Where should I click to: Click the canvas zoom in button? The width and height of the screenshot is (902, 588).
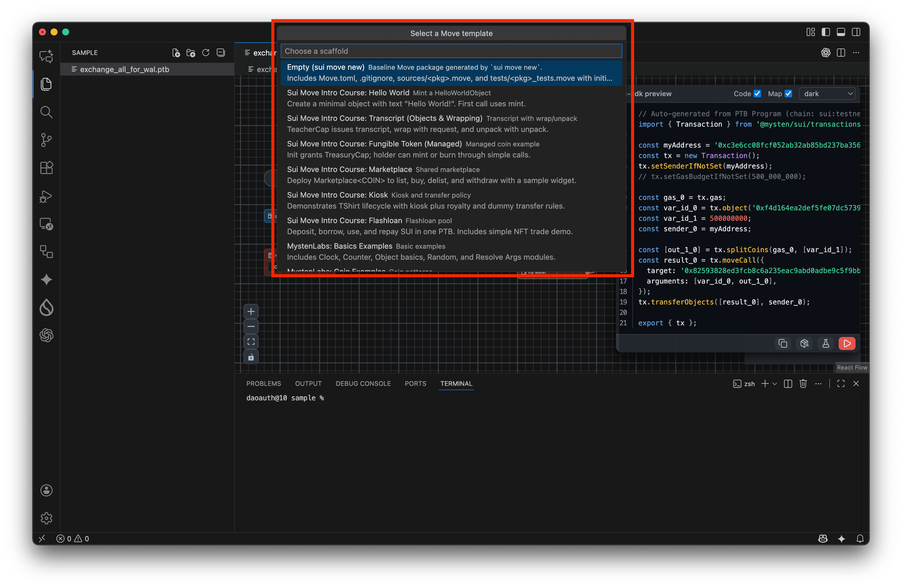(251, 311)
